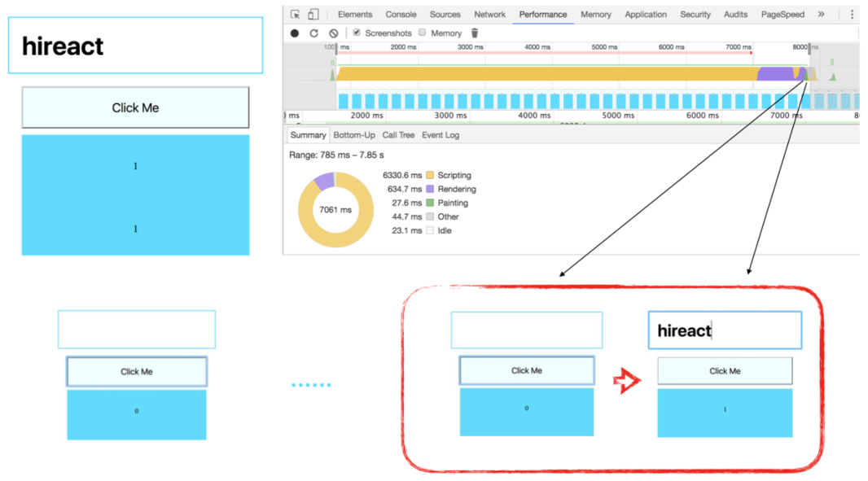Go to the Sources tab
This screenshot has height=481, width=868.
(445, 15)
